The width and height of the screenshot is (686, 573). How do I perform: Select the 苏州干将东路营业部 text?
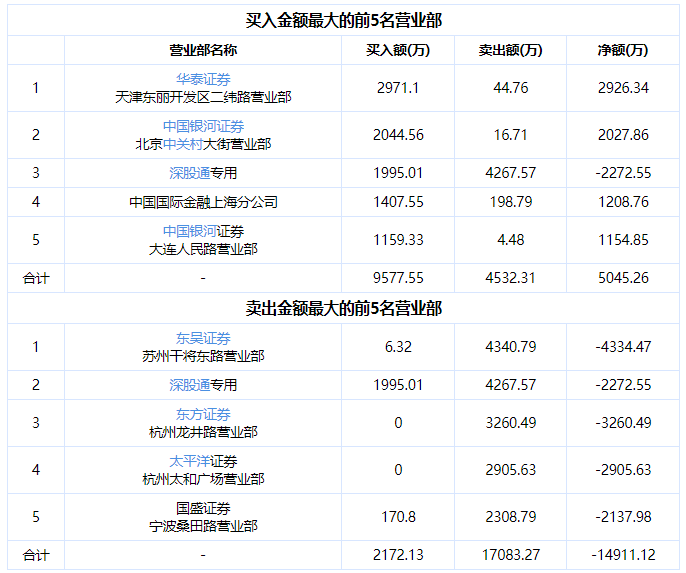(203, 356)
